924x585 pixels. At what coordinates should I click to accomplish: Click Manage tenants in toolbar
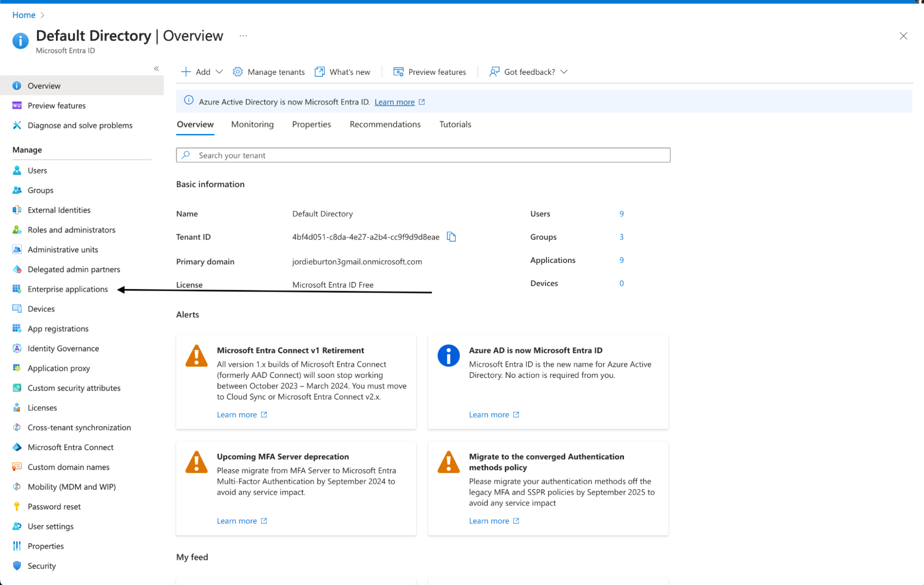tap(269, 72)
